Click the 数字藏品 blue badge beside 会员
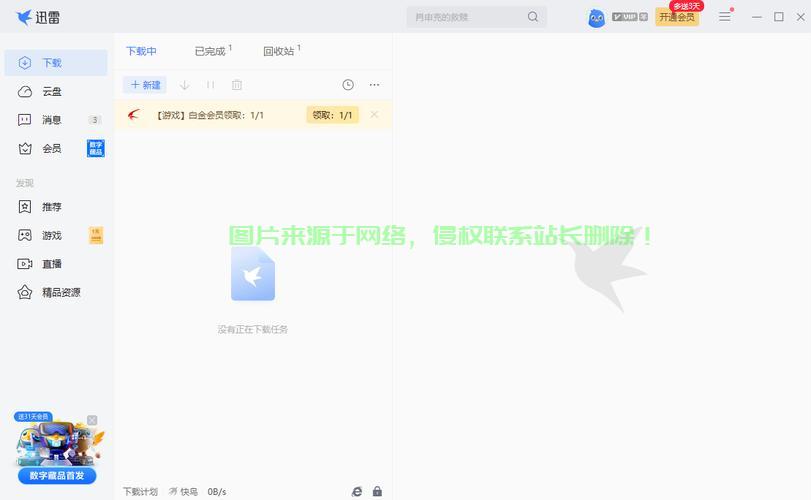 point(96,148)
